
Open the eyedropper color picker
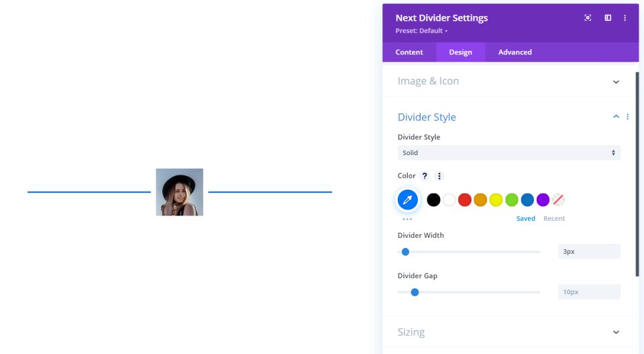407,200
